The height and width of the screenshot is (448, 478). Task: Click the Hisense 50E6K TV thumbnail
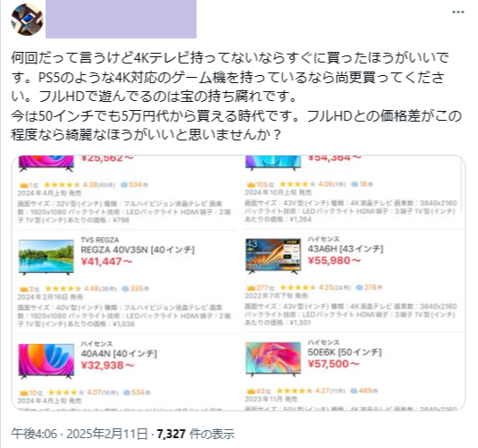[273, 359]
